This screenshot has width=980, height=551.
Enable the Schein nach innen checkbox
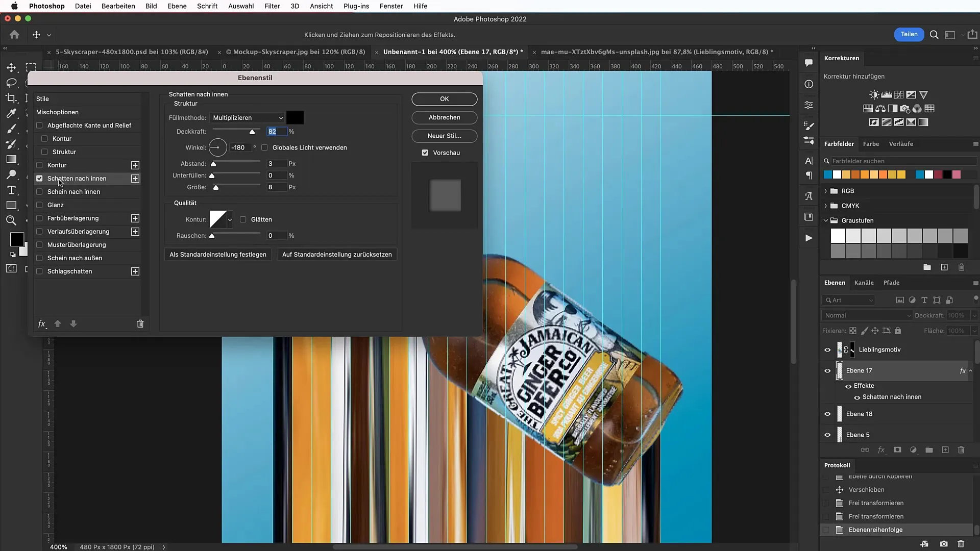pos(40,192)
